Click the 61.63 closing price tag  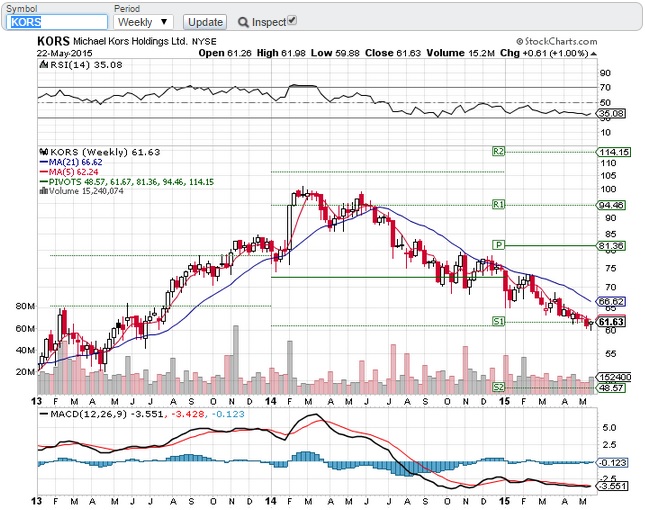pos(611,322)
